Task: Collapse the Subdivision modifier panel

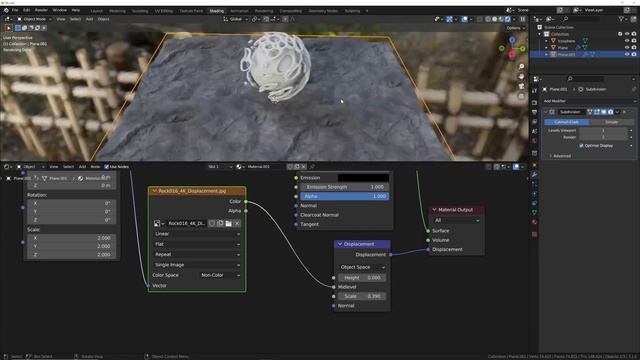Action: [x=546, y=112]
